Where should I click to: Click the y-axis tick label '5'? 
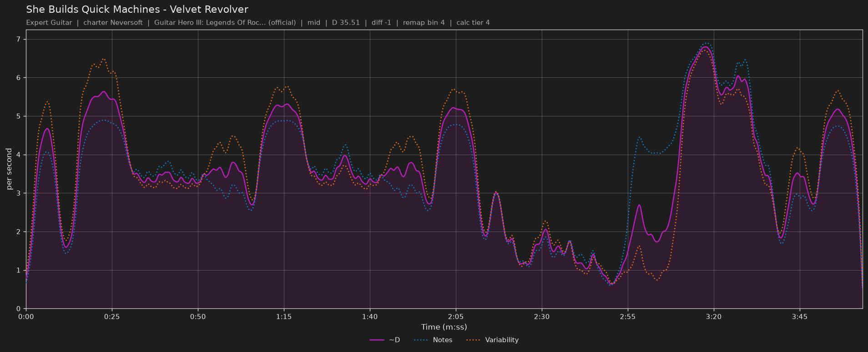coord(19,116)
